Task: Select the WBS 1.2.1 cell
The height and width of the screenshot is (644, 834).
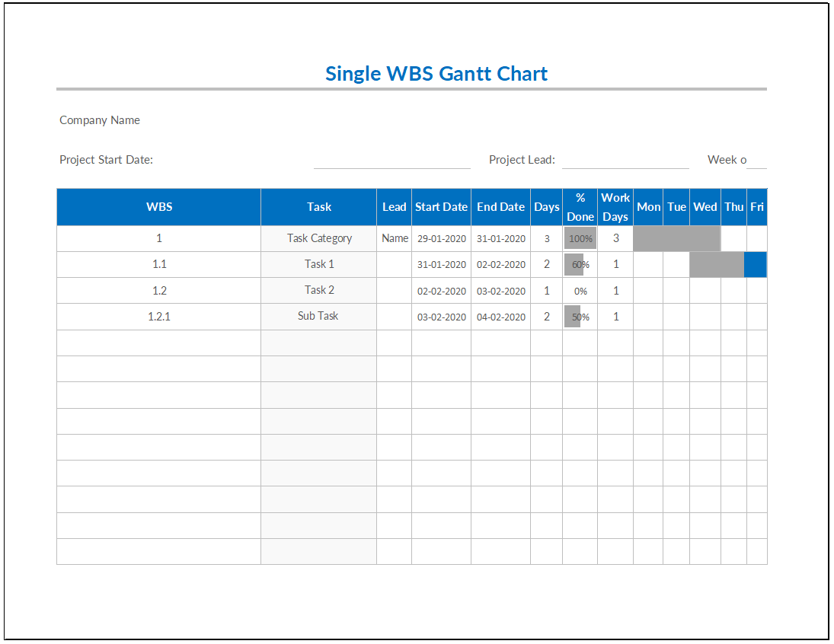Action: (159, 317)
